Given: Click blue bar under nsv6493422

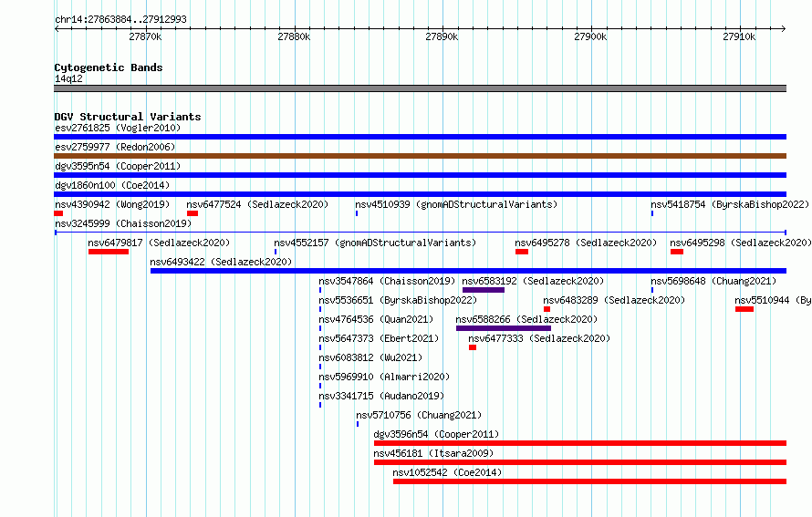Looking at the screenshot, I should 468,271.
